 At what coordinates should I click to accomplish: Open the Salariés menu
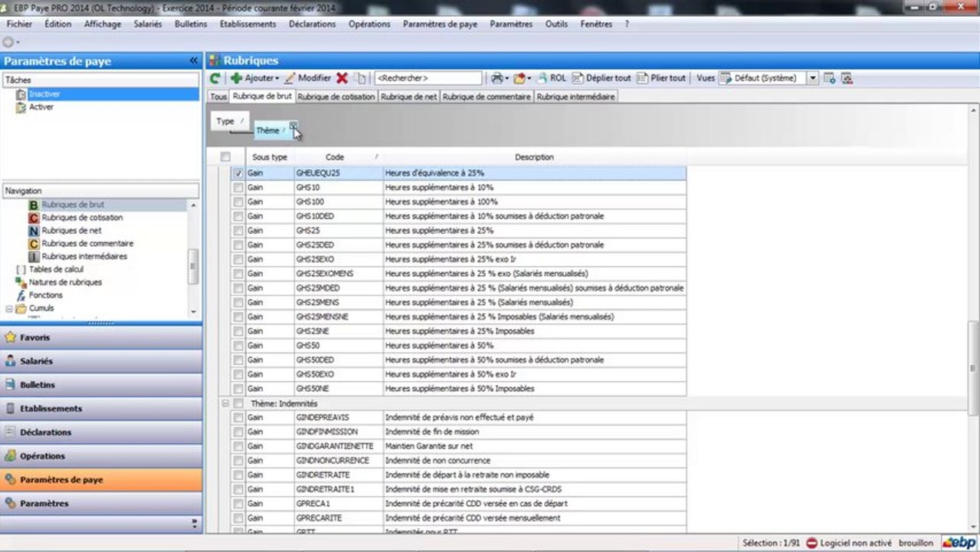[148, 25]
